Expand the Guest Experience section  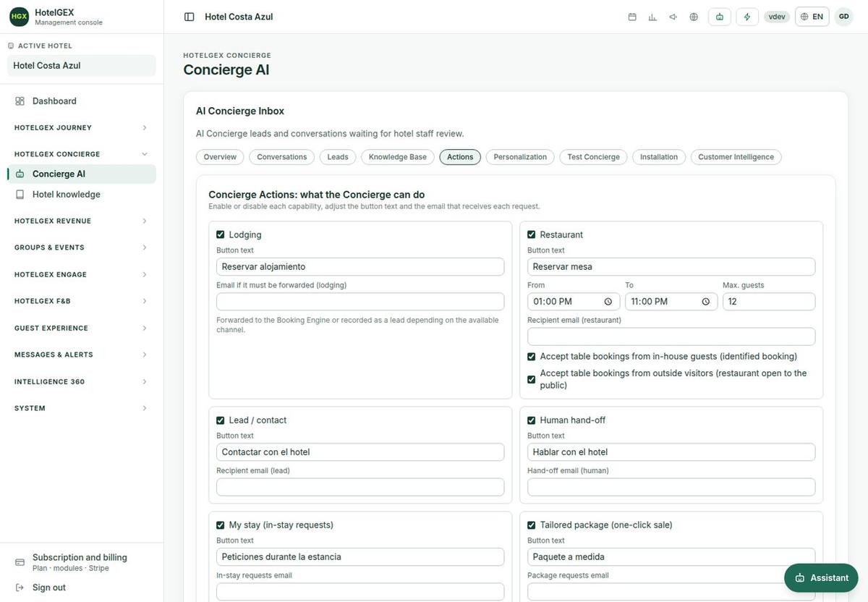[x=81, y=328]
